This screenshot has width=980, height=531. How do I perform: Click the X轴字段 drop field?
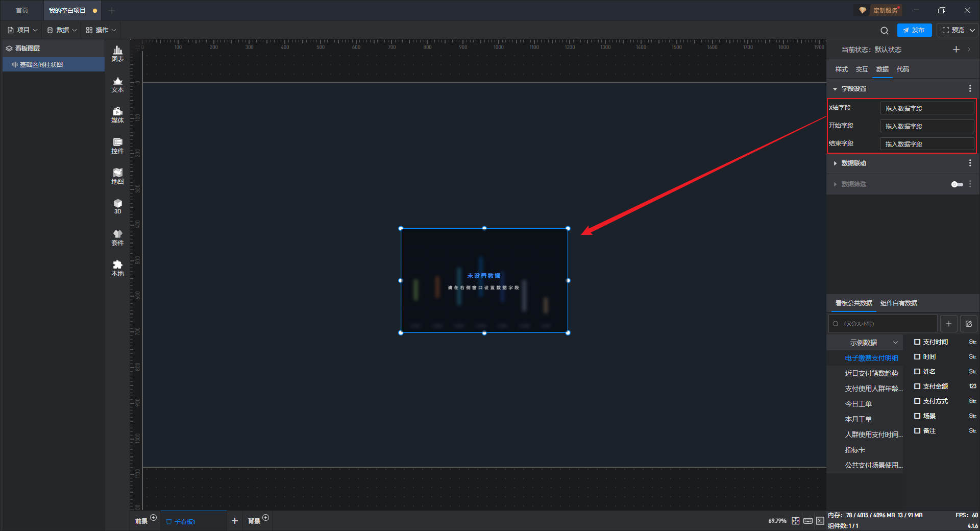point(927,108)
